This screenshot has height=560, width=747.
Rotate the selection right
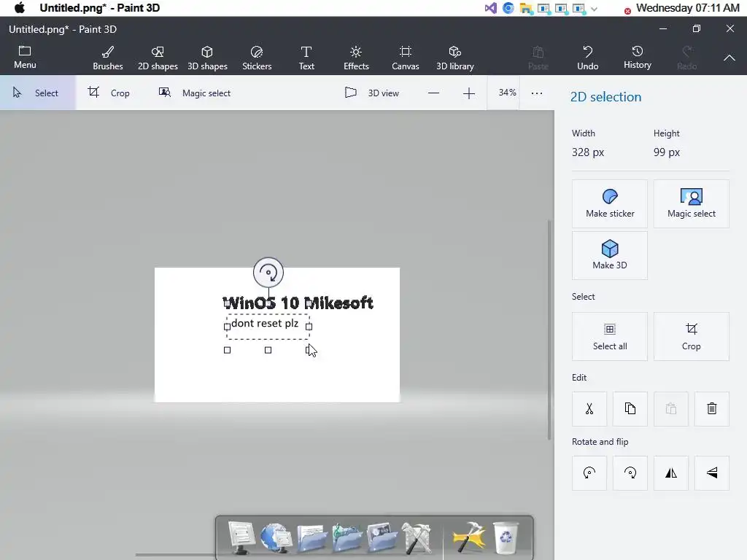click(x=630, y=472)
